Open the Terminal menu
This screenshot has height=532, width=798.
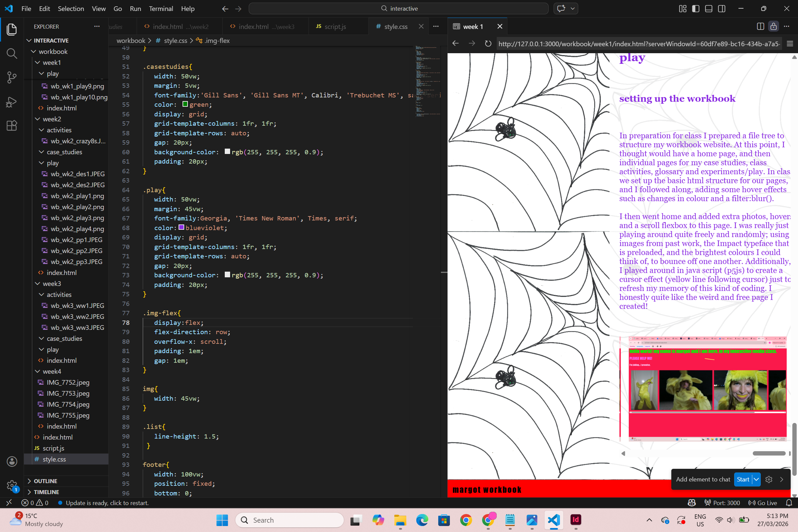click(x=161, y=9)
